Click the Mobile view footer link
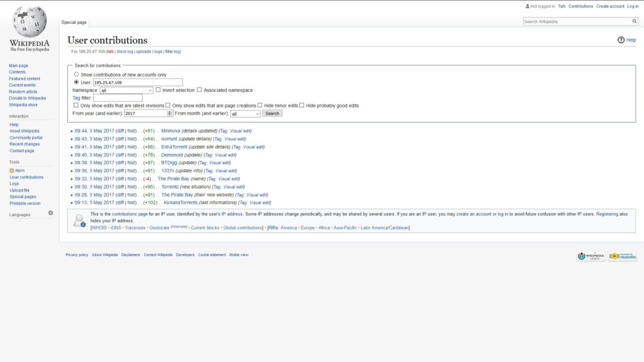 tap(238, 255)
